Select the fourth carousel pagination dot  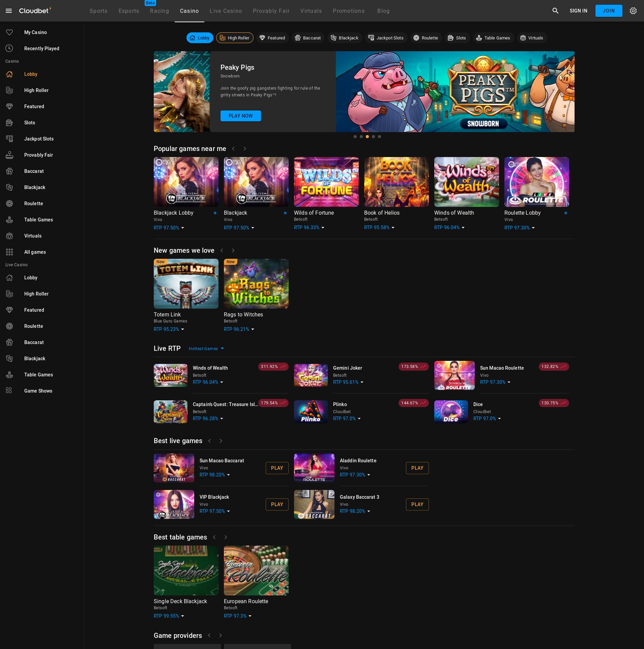pyautogui.click(x=373, y=136)
